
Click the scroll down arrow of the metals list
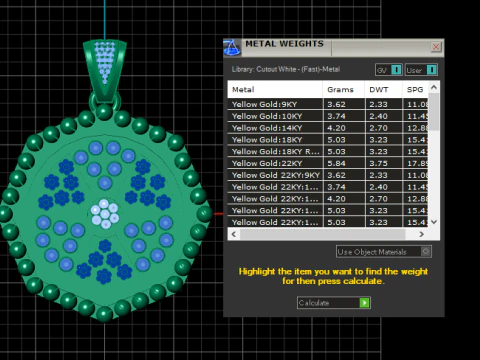tap(434, 222)
